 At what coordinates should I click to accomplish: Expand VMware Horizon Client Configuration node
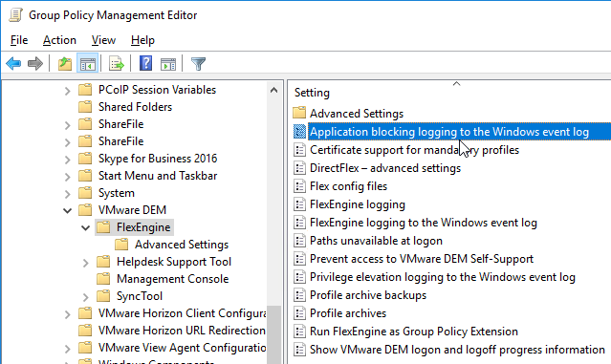(x=68, y=313)
